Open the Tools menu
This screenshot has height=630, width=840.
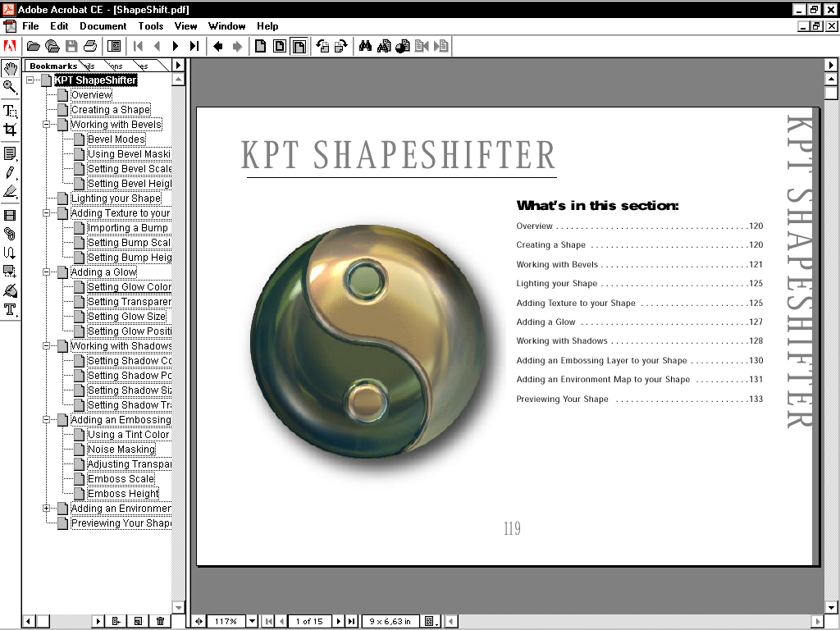151,25
